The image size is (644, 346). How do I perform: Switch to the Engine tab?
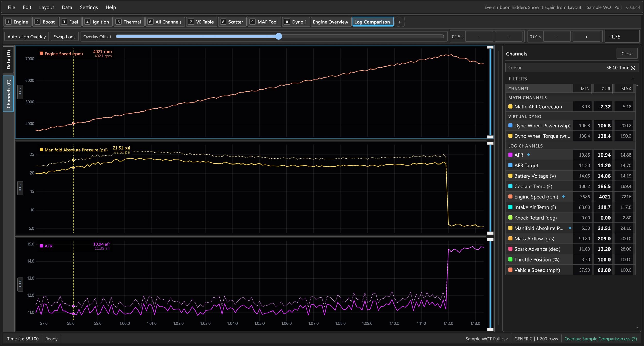(18, 22)
